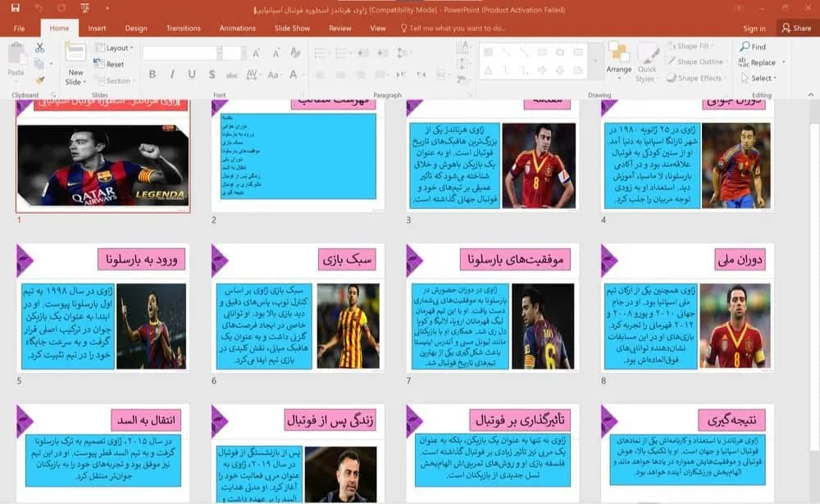Image resolution: width=820 pixels, height=504 pixels.
Task: Select slide 2 table of contents thumbnail
Action: coord(298,157)
